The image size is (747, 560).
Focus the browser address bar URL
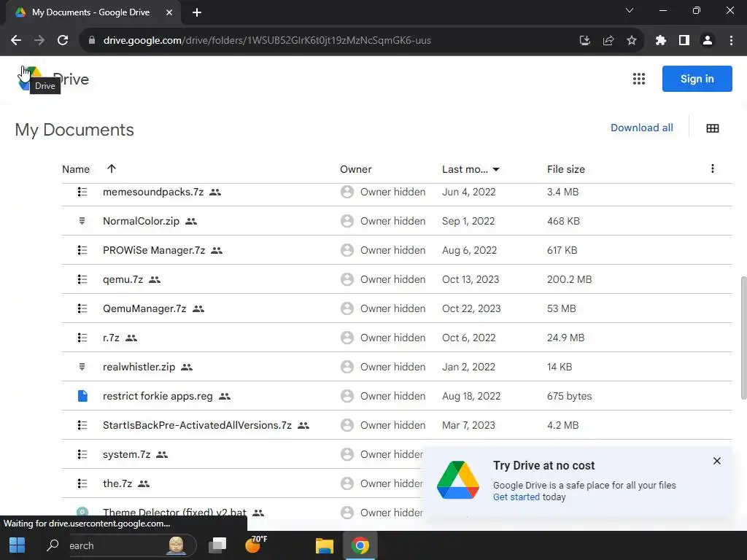267,41
